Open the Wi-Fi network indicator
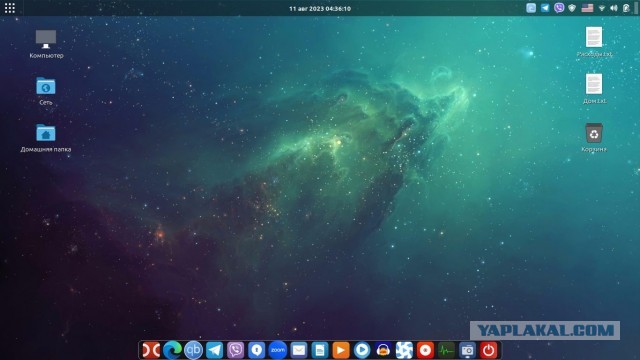The height and width of the screenshot is (360, 640). click(x=602, y=8)
